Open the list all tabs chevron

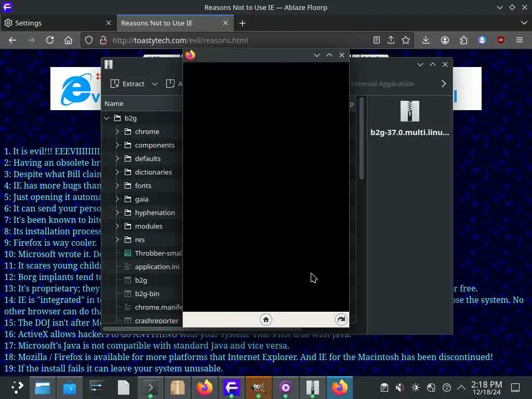tap(524, 23)
